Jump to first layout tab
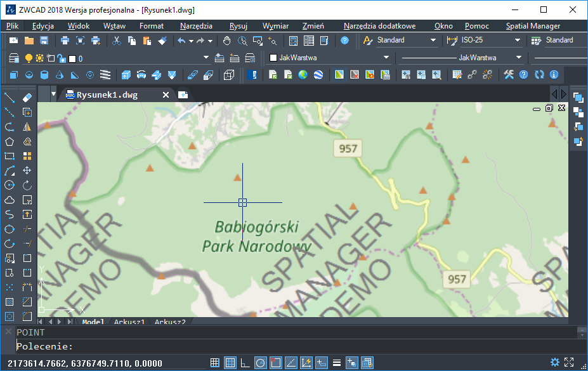The image size is (588, 371). pyautogui.click(x=40, y=322)
